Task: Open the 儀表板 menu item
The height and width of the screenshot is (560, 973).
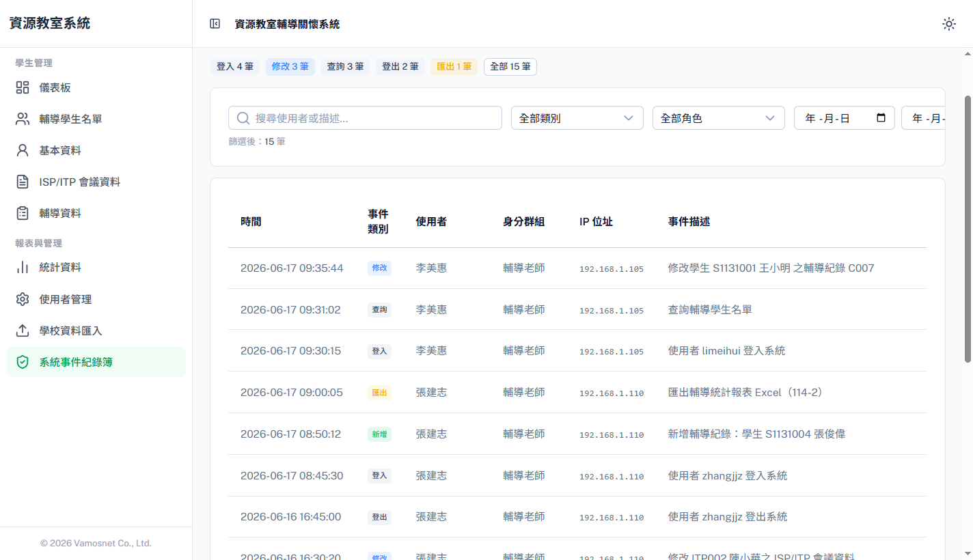Action: tap(96, 87)
